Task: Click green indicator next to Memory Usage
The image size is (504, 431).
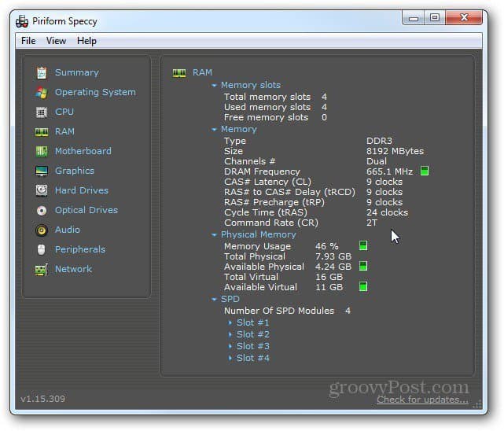Action: [x=363, y=246]
